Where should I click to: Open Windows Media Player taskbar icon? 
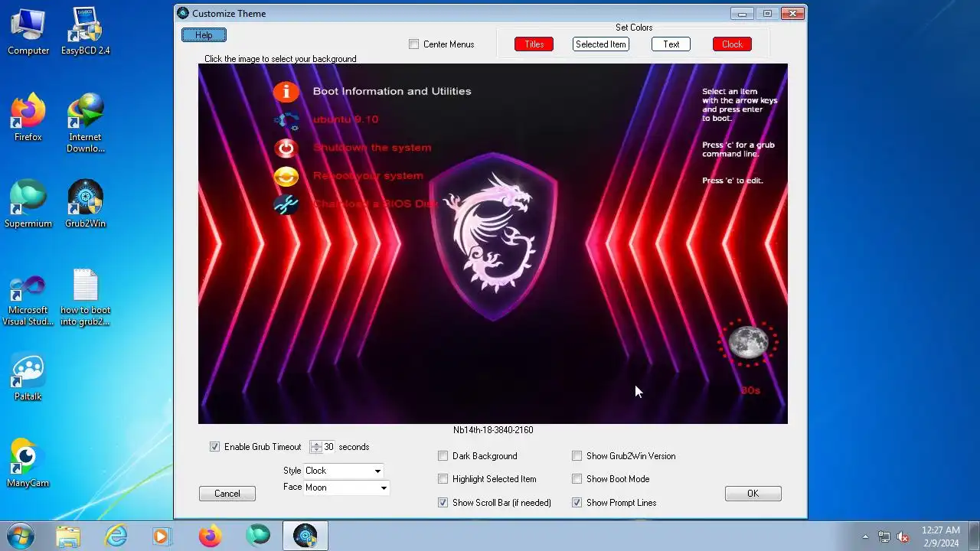click(x=162, y=536)
